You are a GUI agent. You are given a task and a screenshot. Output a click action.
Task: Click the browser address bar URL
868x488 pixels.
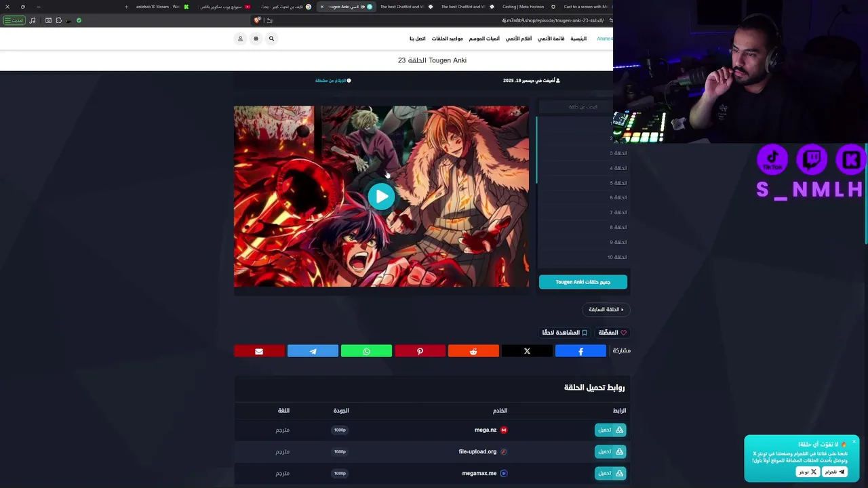pos(553,20)
